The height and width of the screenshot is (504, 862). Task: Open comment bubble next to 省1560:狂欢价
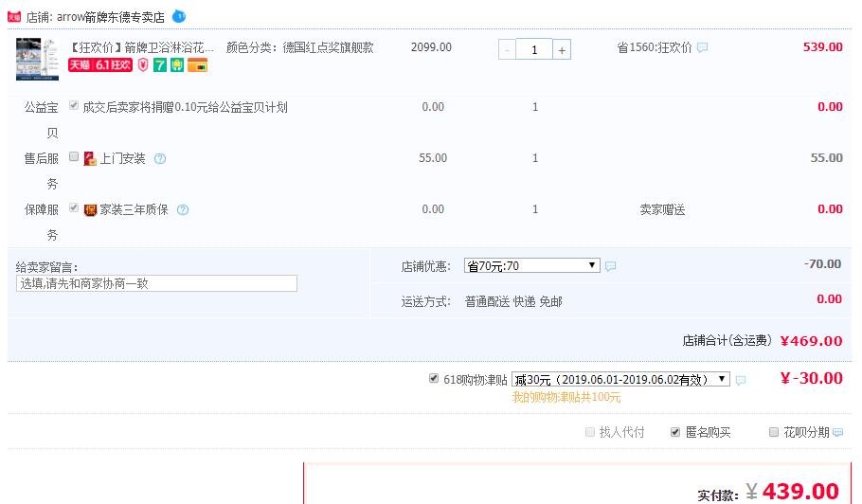coord(702,47)
